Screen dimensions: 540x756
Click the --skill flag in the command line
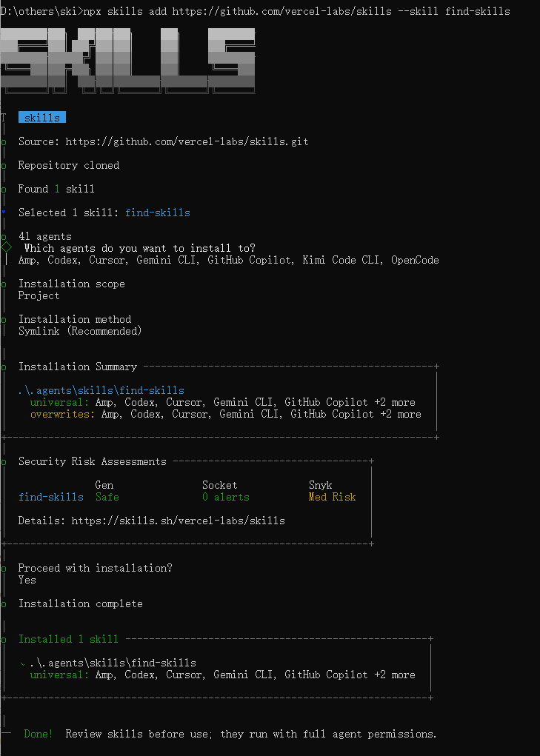click(x=419, y=10)
